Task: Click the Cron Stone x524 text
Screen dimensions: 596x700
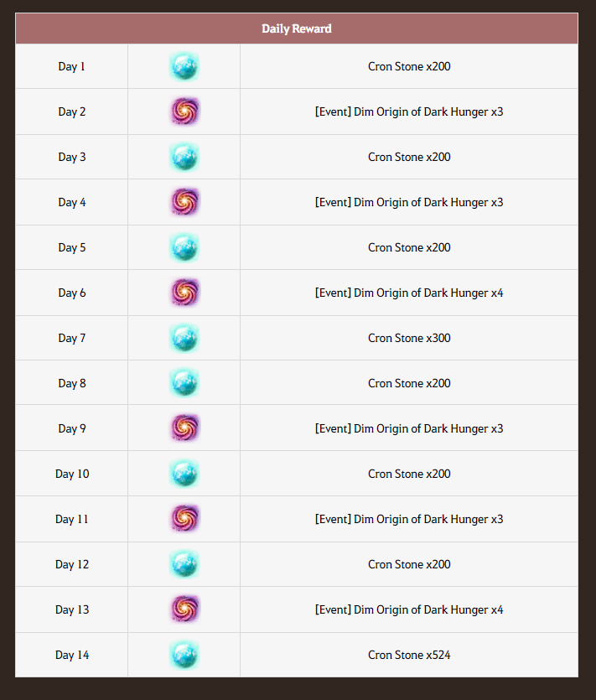Action: tap(409, 655)
